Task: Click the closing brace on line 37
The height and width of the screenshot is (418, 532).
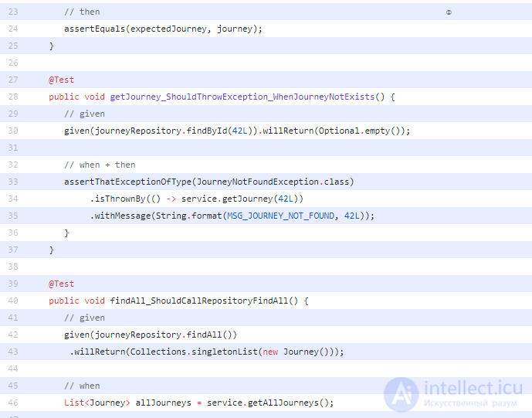Action: [x=51, y=250]
